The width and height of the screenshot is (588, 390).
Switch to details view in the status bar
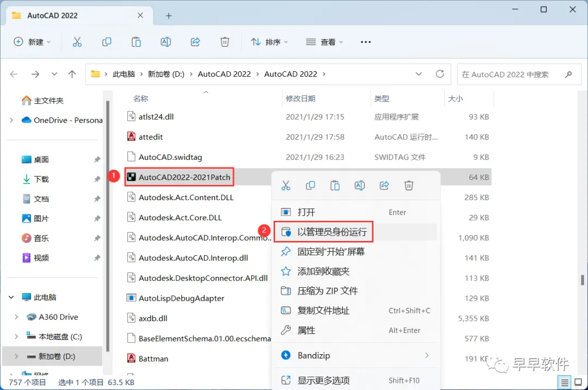[x=565, y=382]
